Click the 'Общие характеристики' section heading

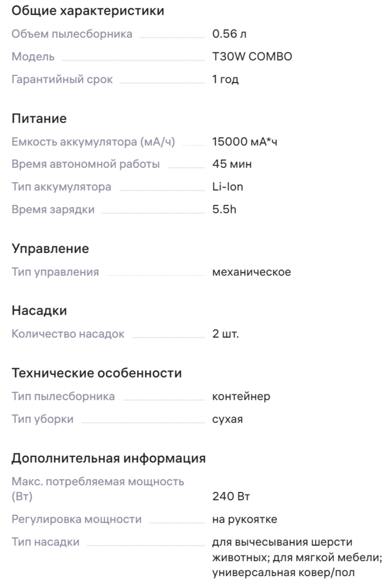88,11
